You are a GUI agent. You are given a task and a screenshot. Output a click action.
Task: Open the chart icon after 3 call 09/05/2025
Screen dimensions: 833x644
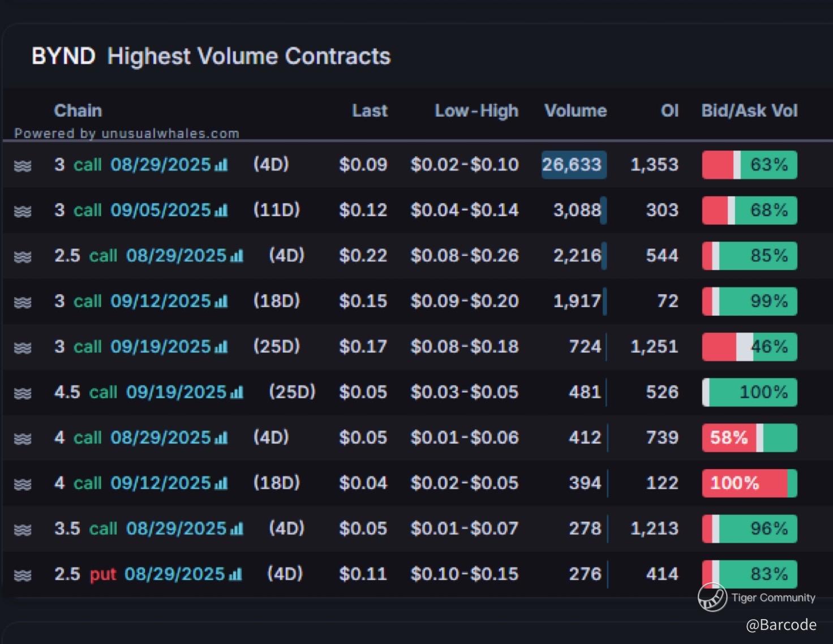pos(221,211)
